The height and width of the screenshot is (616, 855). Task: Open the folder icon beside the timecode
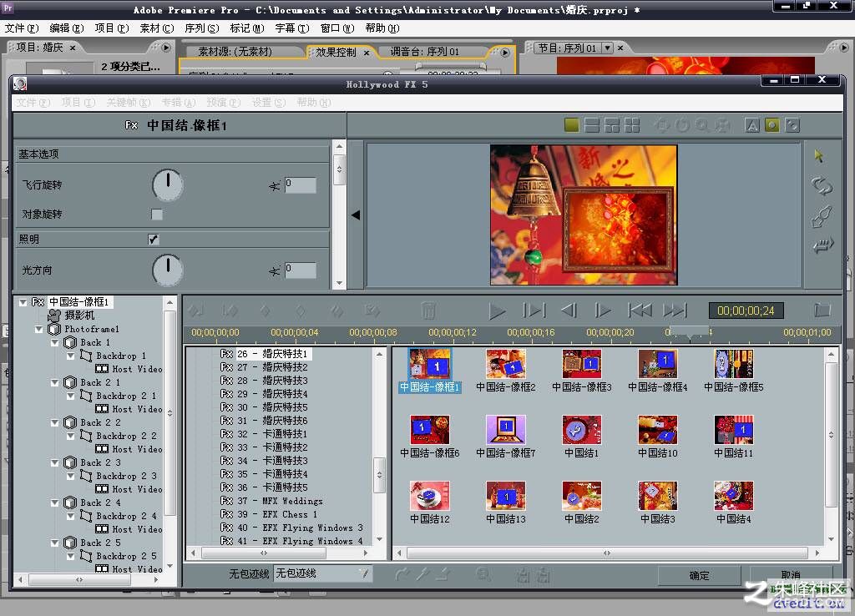[x=822, y=311]
